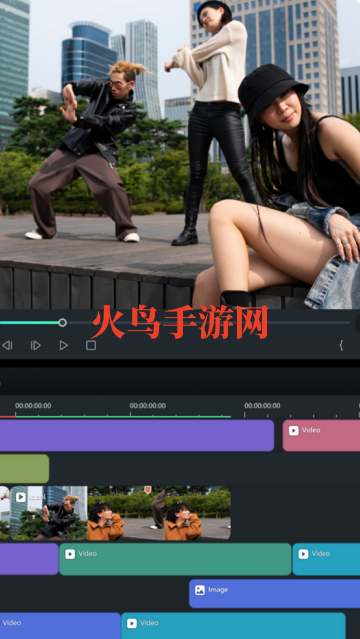This screenshot has width=360, height=639.
Task: Stop playback with the square stop button
Action: tap(91, 346)
